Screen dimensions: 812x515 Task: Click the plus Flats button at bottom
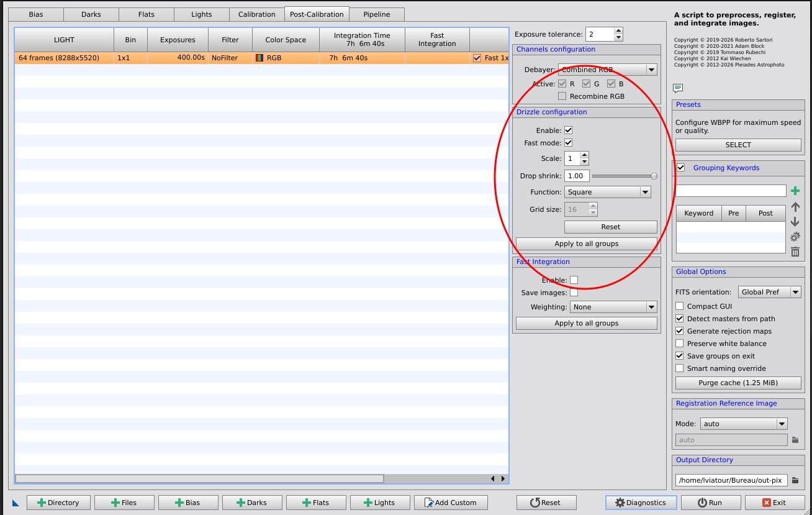316,503
